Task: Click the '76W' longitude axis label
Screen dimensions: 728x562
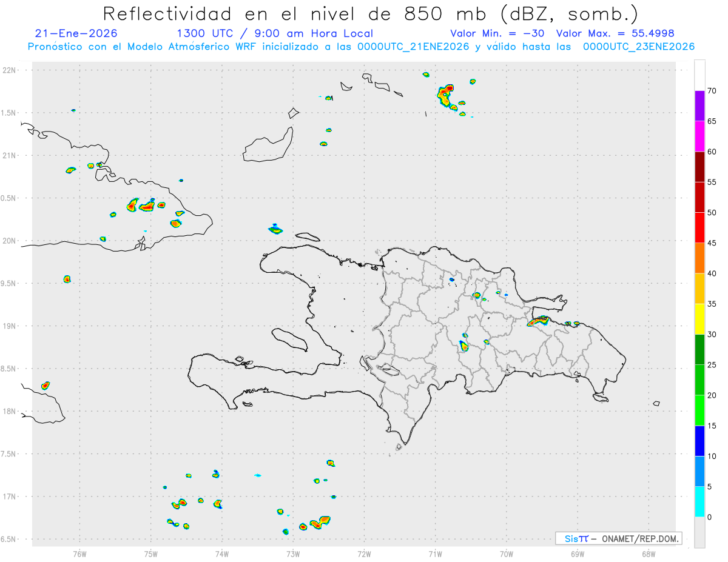Action: 79,554
